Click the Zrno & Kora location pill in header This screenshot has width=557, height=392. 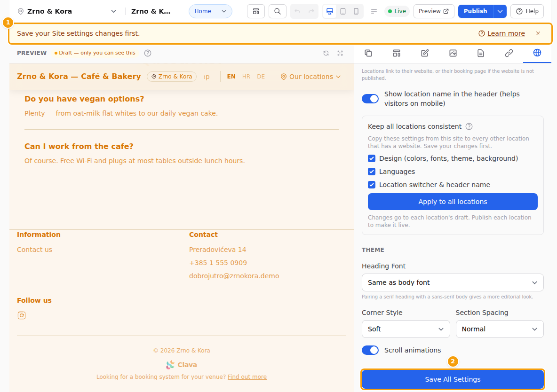[x=172, y=77]
